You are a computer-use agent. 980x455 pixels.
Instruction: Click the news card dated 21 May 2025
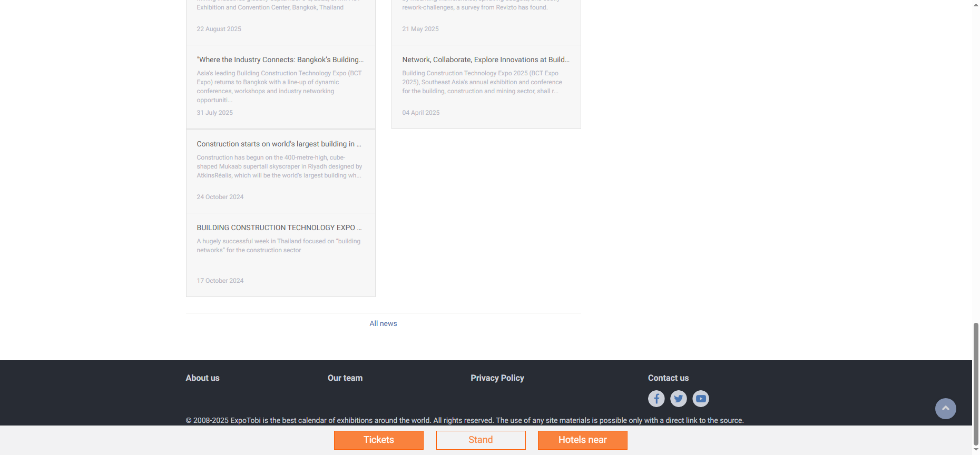(486, 21)
